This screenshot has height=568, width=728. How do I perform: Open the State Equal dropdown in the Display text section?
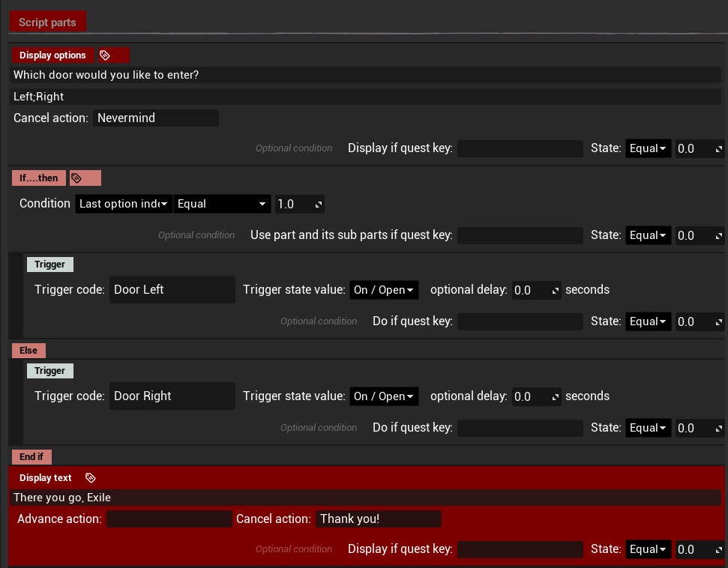coord(648,549)
